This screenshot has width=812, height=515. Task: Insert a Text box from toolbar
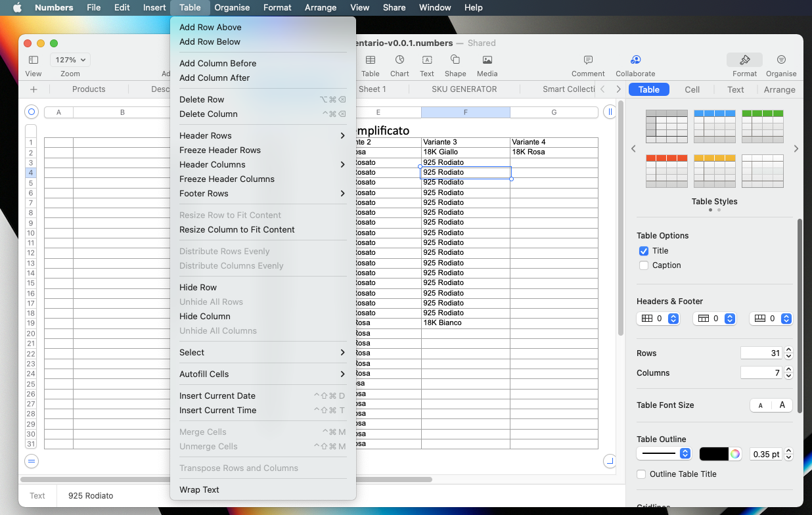[427, 60]
